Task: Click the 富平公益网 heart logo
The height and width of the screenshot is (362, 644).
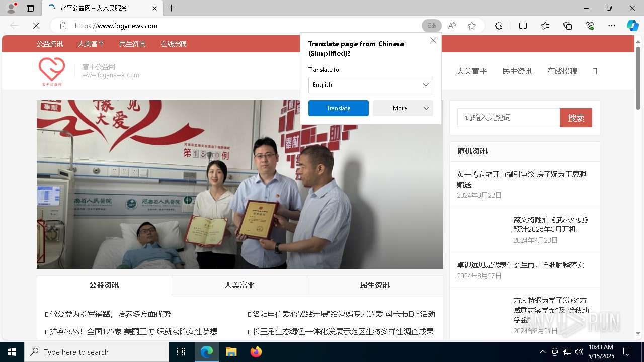Action: [52, 71]
